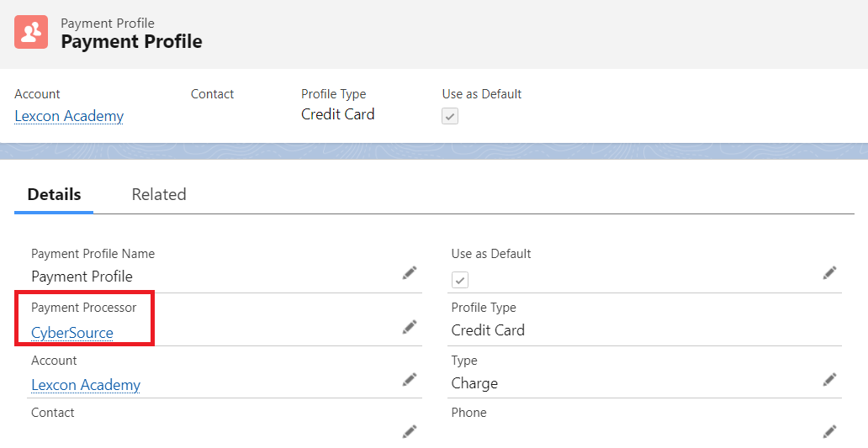Toggle Use as Default checkbox in Details section
868x448 pixels.
click(460, 280)
